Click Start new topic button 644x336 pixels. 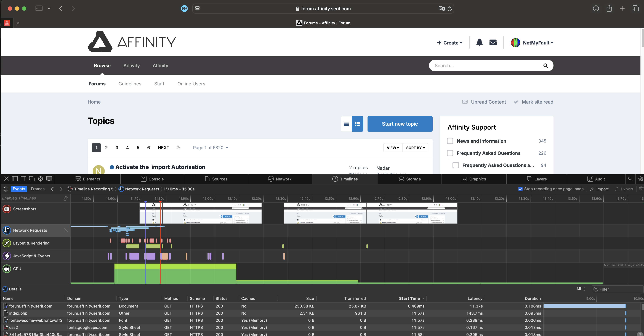[x=400, y=124]
